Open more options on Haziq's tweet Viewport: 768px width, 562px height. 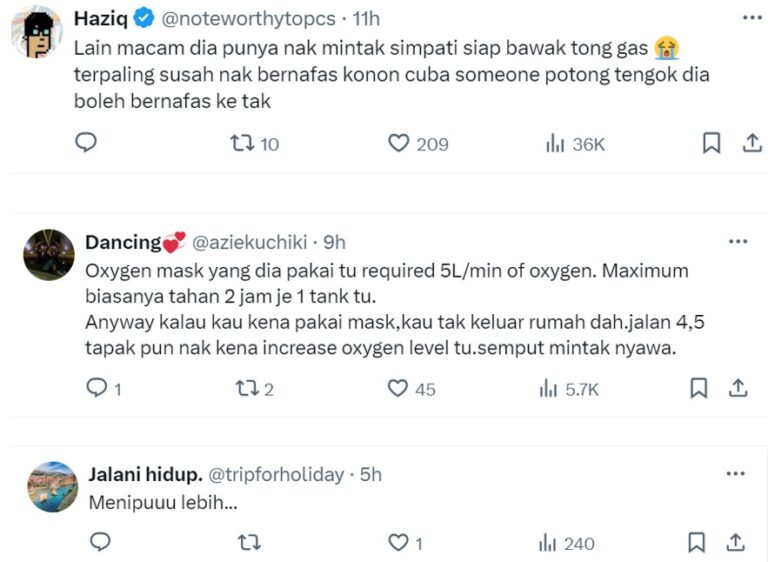click(x=751, y=17)
